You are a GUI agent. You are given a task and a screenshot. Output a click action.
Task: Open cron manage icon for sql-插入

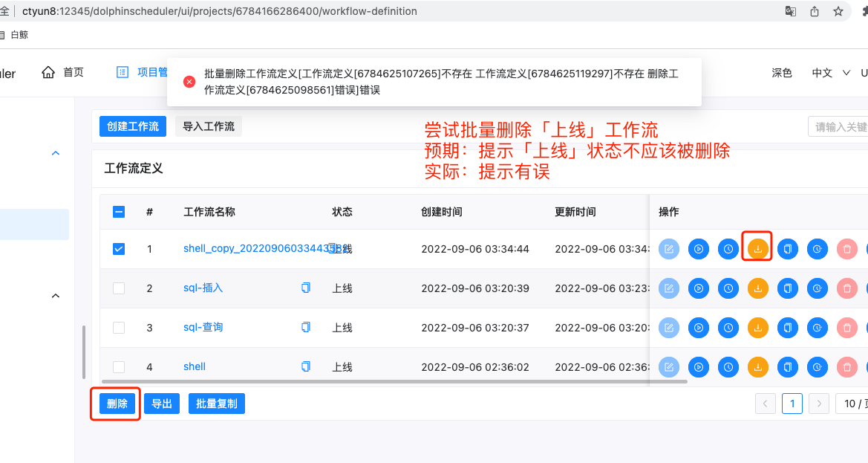(x=817, y=288)
